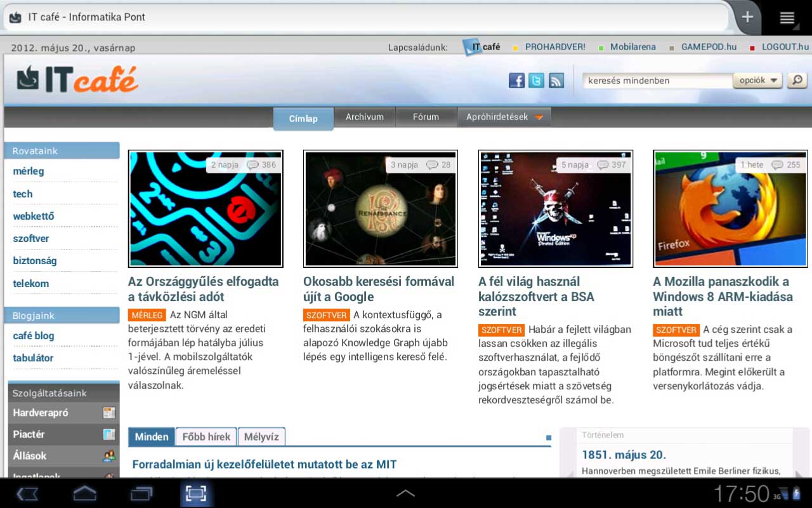Click the Állások people icon
Viewport: 812px width, 508px height.
click(109, 456)
